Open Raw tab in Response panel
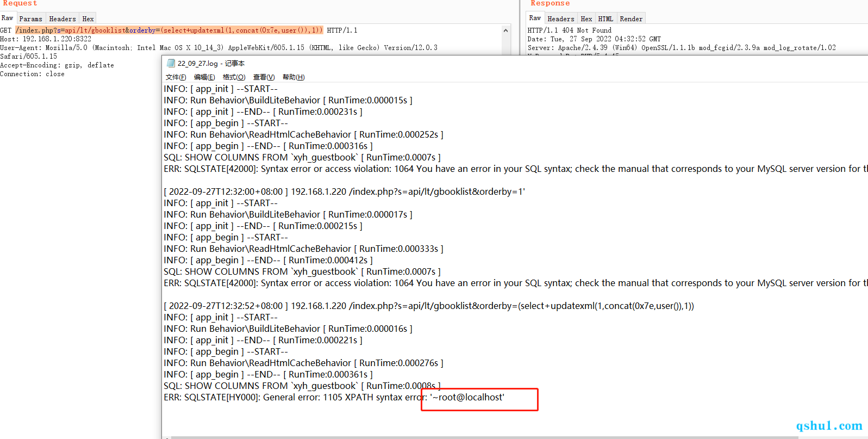 click(x=535, y=18)
